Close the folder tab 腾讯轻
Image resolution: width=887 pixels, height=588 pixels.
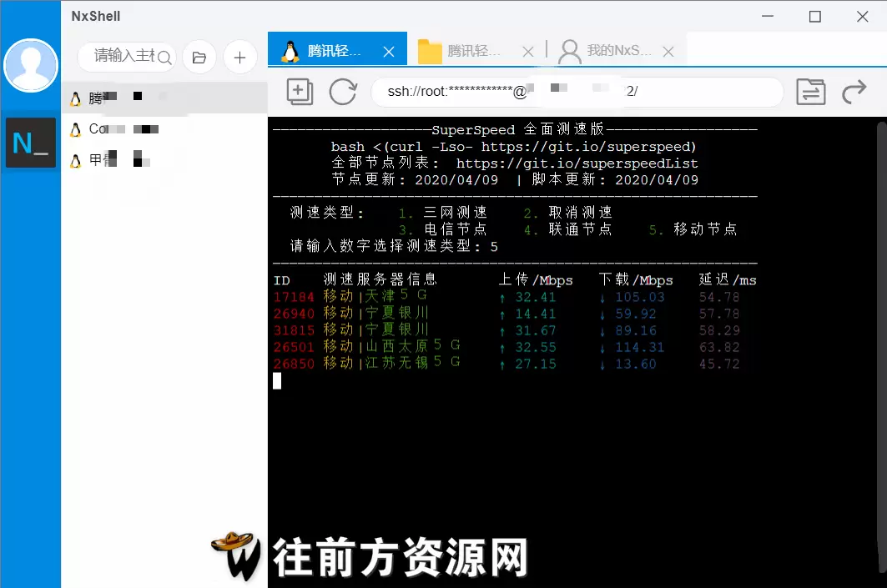pos(528,52)
